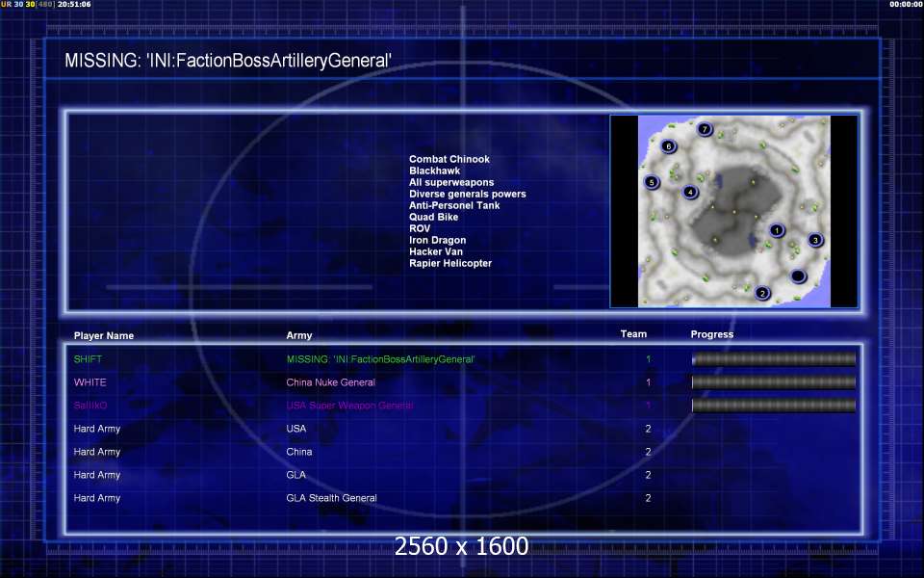Click the All superweapons feature line
The height and width of the screenshot is (578, 924).
click(x=451, y=182)
